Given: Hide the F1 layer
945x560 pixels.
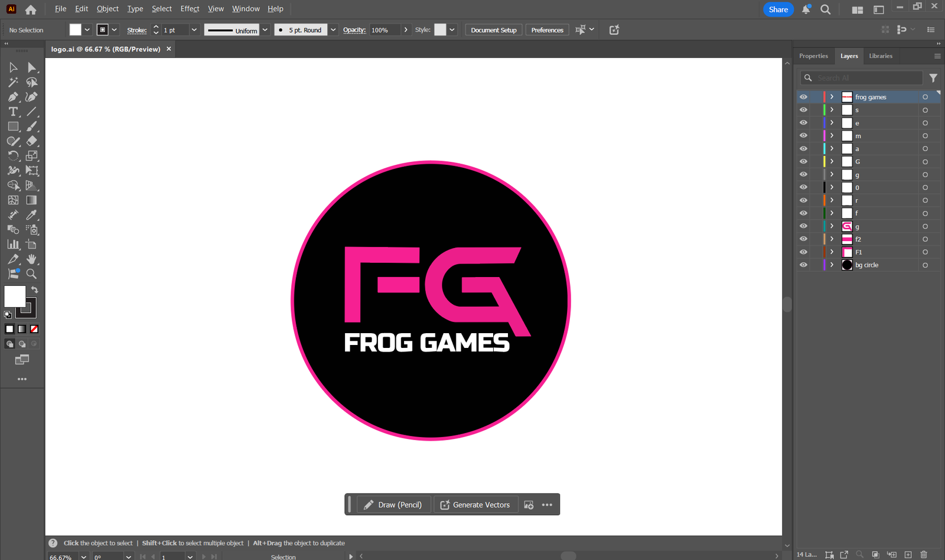Looking at the screenshot, I should click(x=803, y=252).
